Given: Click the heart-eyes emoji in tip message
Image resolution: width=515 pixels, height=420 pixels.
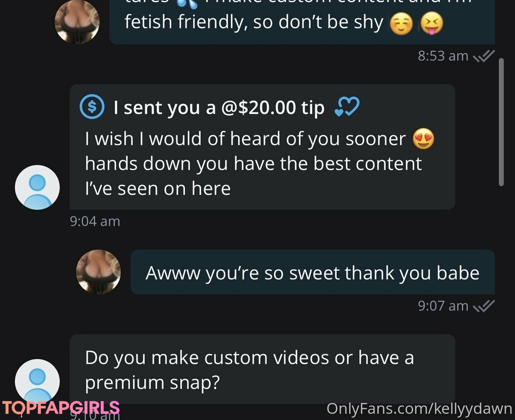Looking at the screenshot, I should pos(423,139).
